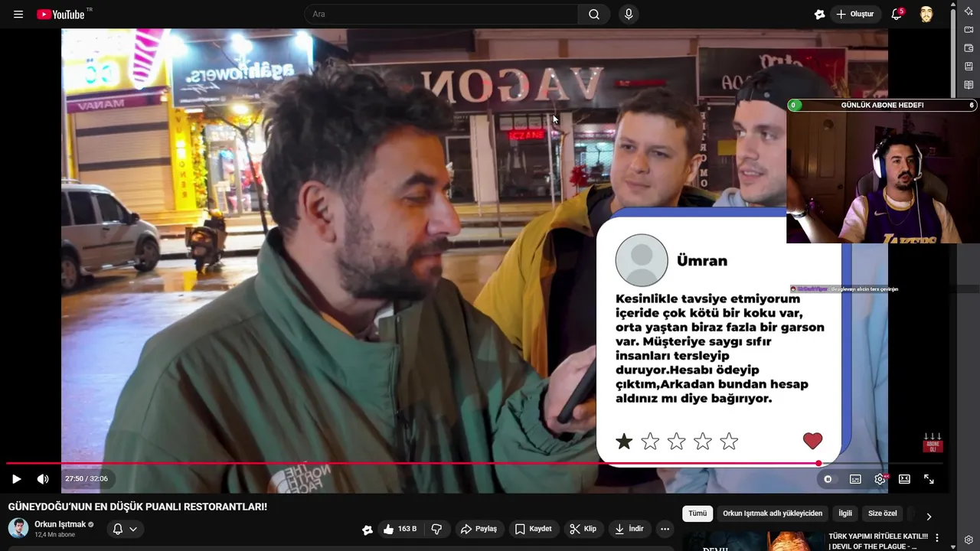Open the Oluştur create menu
Image resolution: width=980 pixels, height=551 pixels.
tap(856, 15)
